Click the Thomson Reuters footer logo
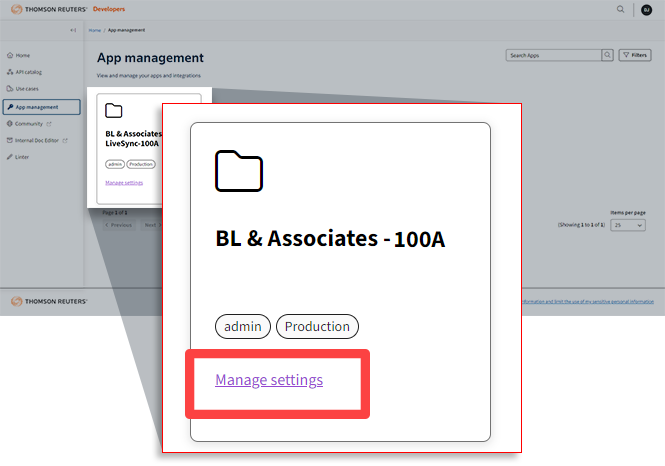This screenshot has width=665, height=466. tap(49, 301)
